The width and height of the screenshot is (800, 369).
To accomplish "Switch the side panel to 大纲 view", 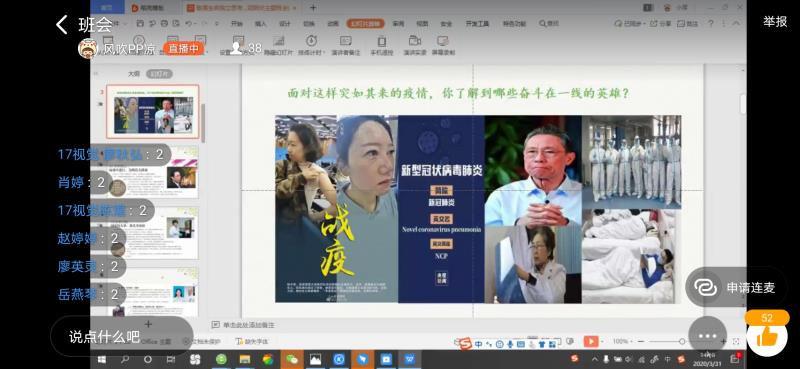I will [134, 74].
